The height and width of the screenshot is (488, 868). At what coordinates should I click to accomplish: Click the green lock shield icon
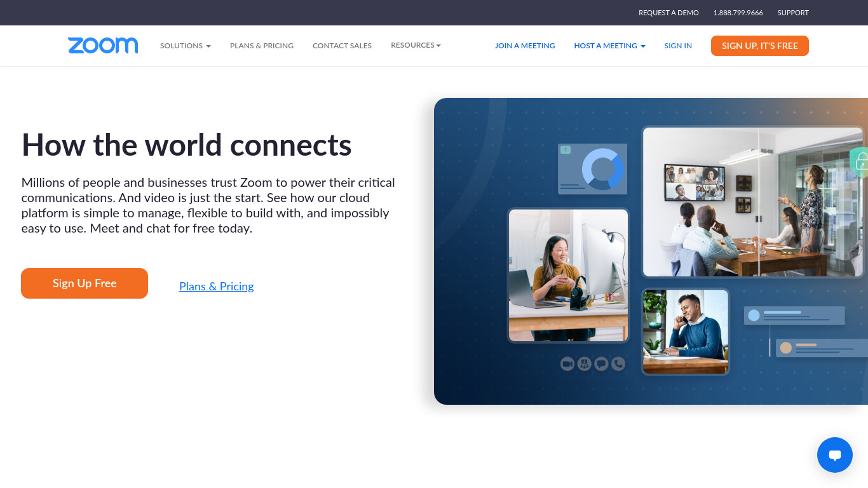coord(860,162)
